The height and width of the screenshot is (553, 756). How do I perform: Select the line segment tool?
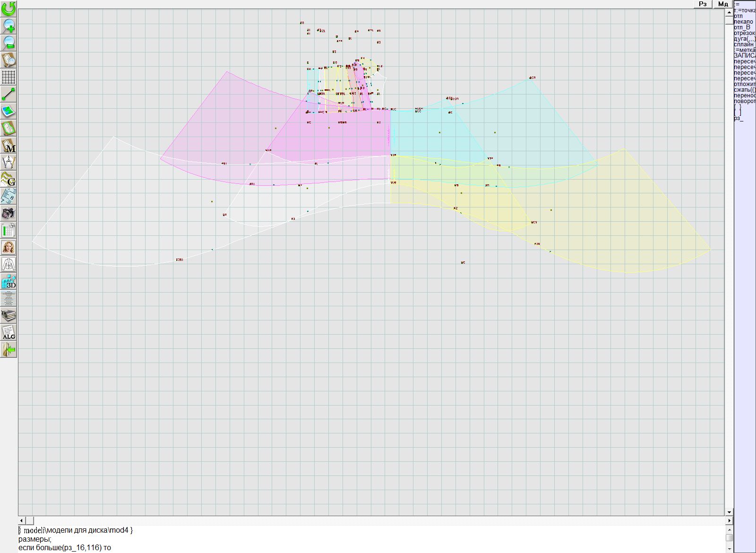click(x=9, y=94)
